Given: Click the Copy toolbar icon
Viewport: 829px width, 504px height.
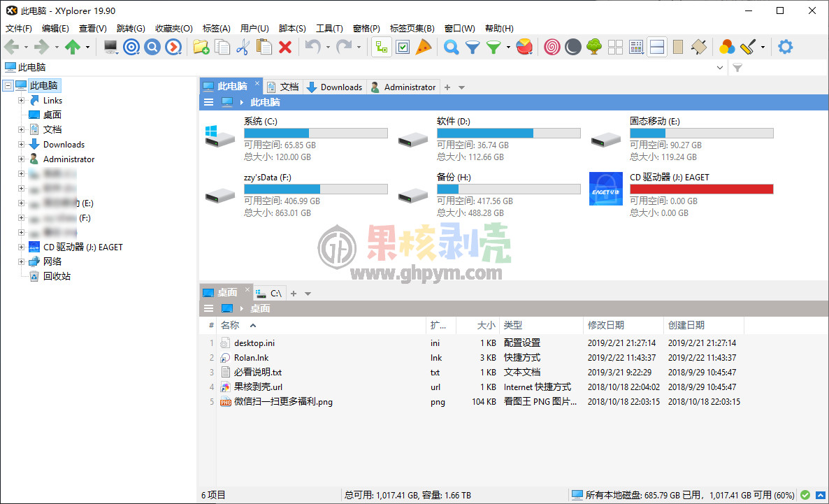Looking at the screenshot, I should tap(222, 47).
